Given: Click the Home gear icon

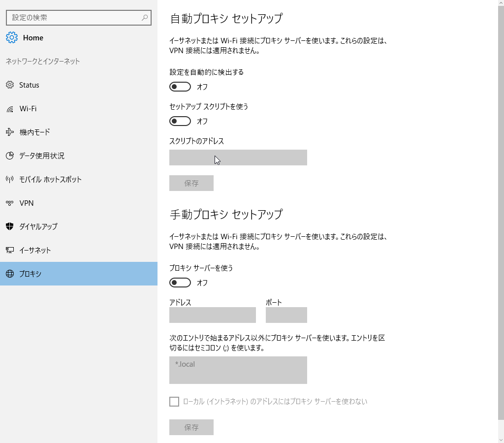Looking at the screenshot, I should (x=12, y=37).
